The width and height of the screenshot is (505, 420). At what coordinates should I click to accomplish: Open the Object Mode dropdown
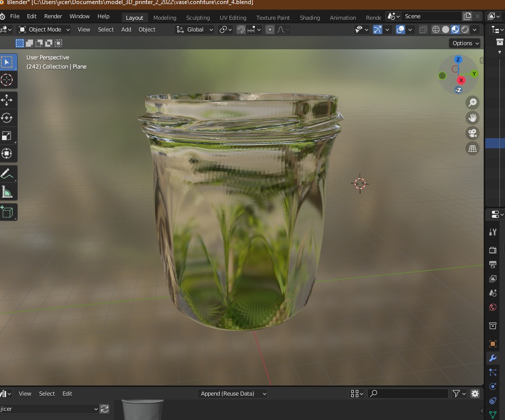(45, 29)
